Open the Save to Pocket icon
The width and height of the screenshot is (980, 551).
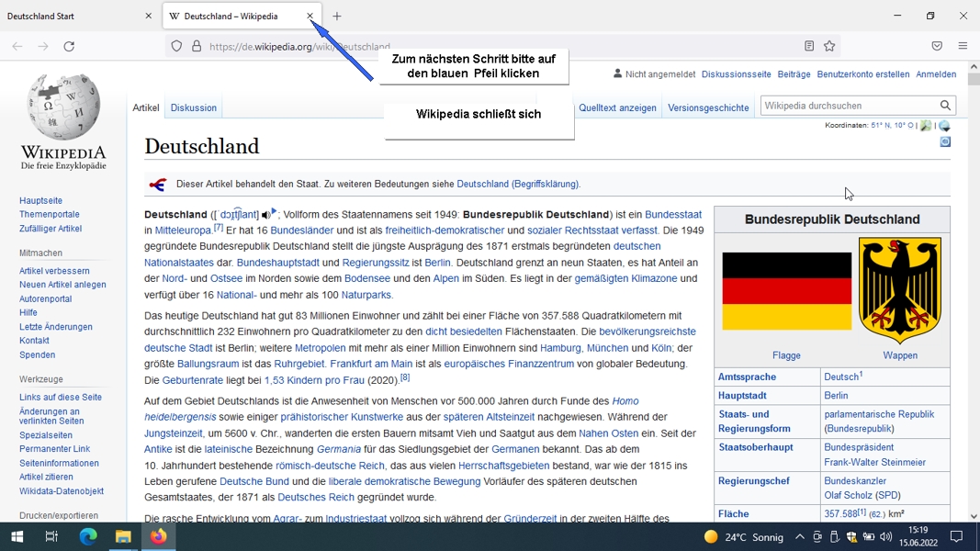[x=937, y=46]
